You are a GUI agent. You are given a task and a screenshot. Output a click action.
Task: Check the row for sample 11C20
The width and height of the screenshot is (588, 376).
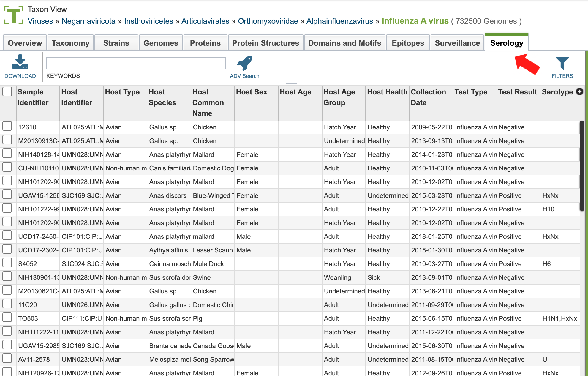[x=7, y=304]
